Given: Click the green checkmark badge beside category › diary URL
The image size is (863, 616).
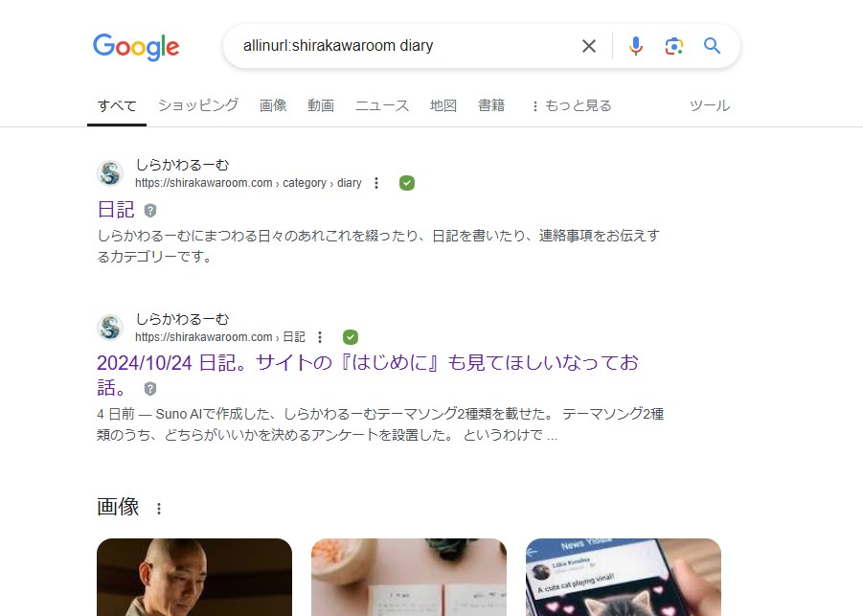Looking at the screenshot, I should (407, 183).
